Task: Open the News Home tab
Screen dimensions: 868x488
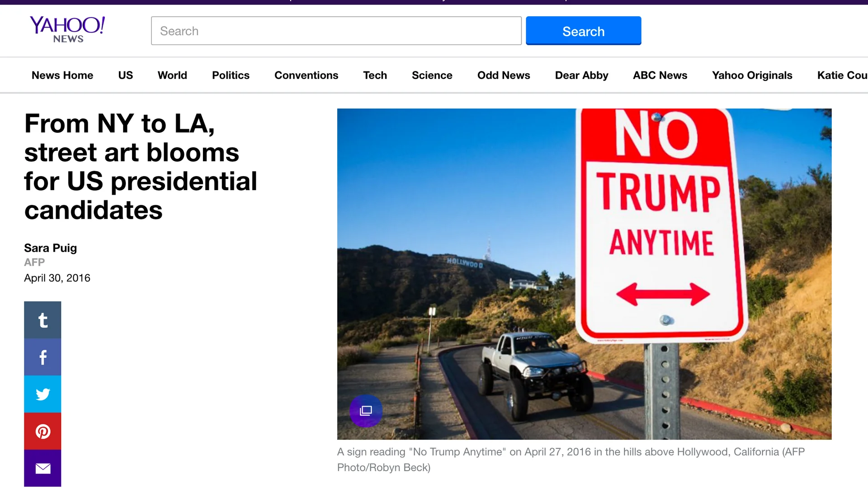Action: tap(62, 75)
